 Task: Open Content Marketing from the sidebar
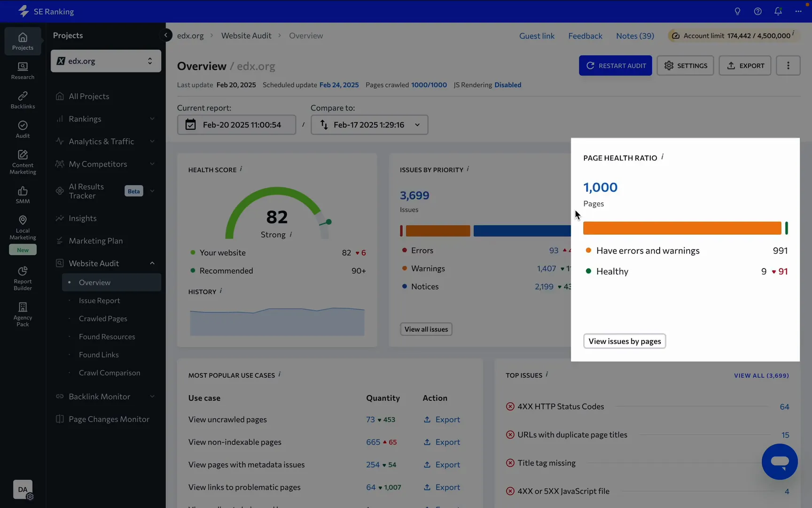tap(22, 161)
